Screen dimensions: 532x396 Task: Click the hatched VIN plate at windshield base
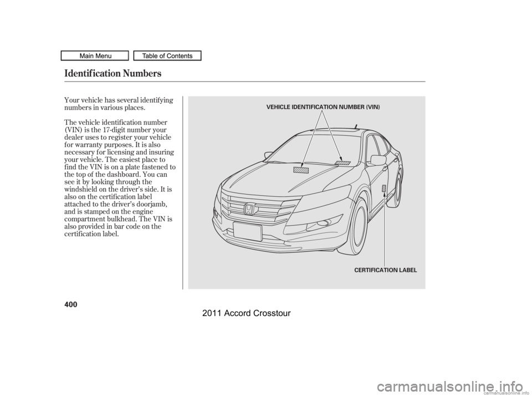342,163
